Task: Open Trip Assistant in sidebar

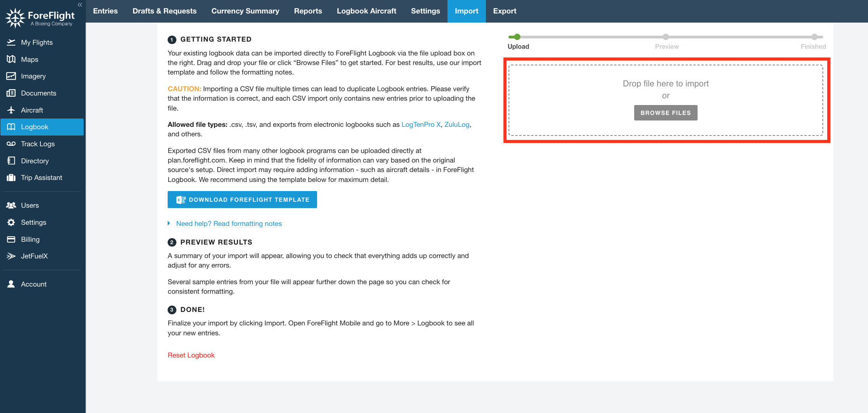Action: point(42,178)
